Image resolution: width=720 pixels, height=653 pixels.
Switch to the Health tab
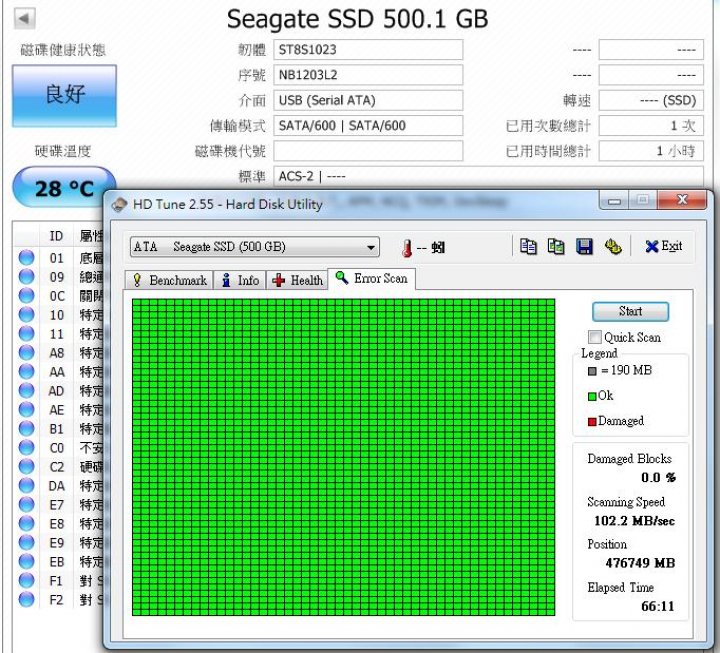[297, 280]
